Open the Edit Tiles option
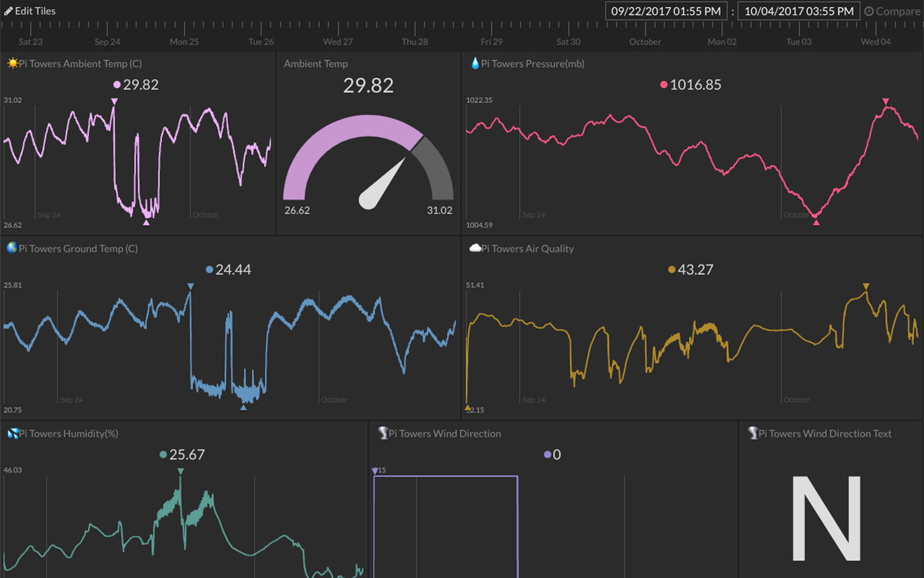Screen dimensions: 924x578 (30, 11)
